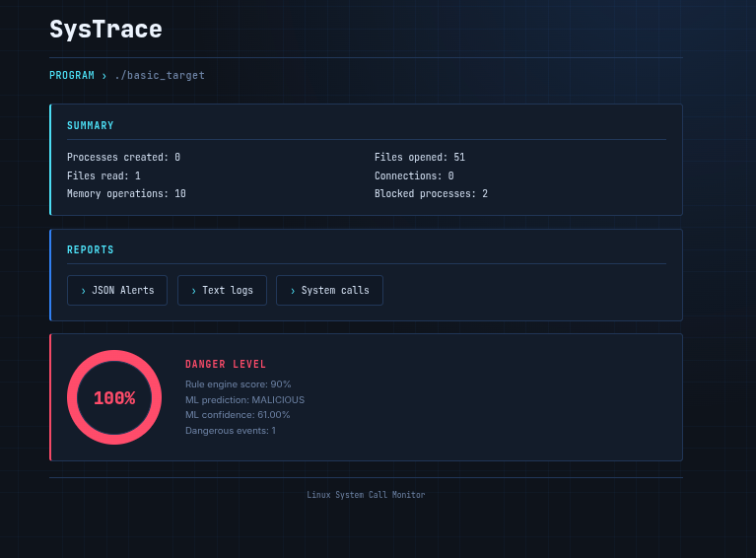Click the 'Linux System Call Monitor' footer text

(x=366, y=495)
